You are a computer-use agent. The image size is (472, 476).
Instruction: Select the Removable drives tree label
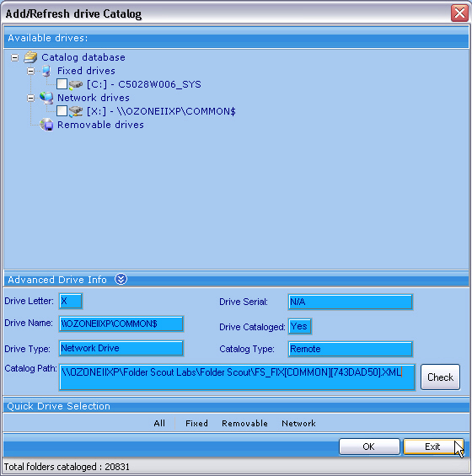pyautogui.click(x=100, y=125)
